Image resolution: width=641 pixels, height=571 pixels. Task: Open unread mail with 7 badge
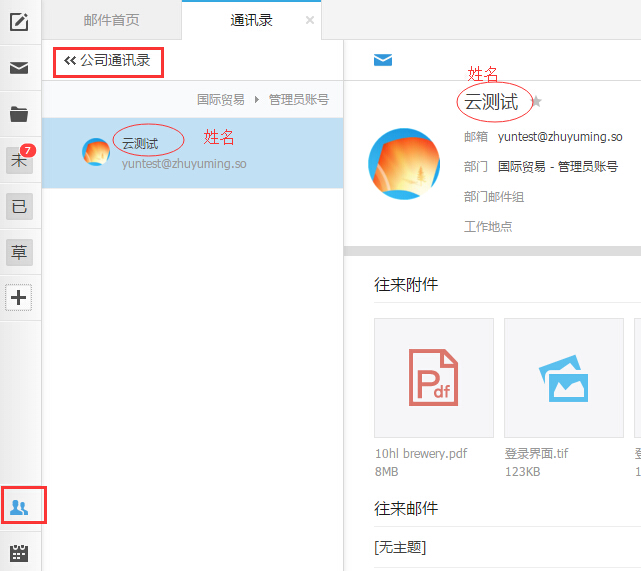(x=20, y=160)
